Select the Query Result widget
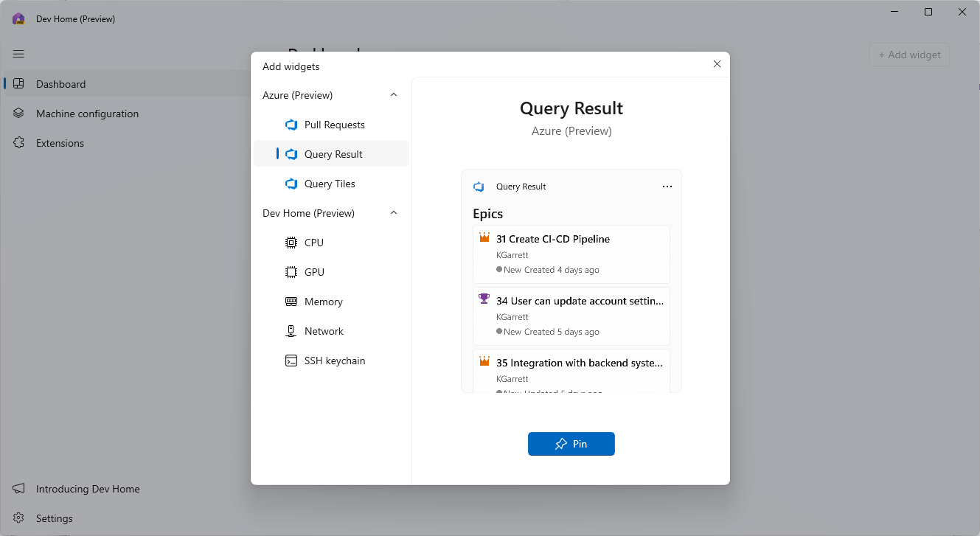This screenshot has width=980, height=536. 331,154
